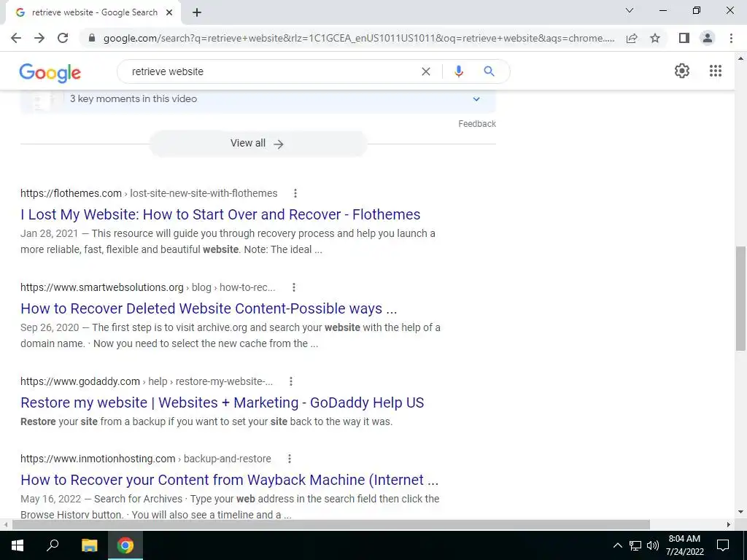Viewport: 747px width, 560px height.
Task: Open site information via lock icon
Action: coord(92,38)
